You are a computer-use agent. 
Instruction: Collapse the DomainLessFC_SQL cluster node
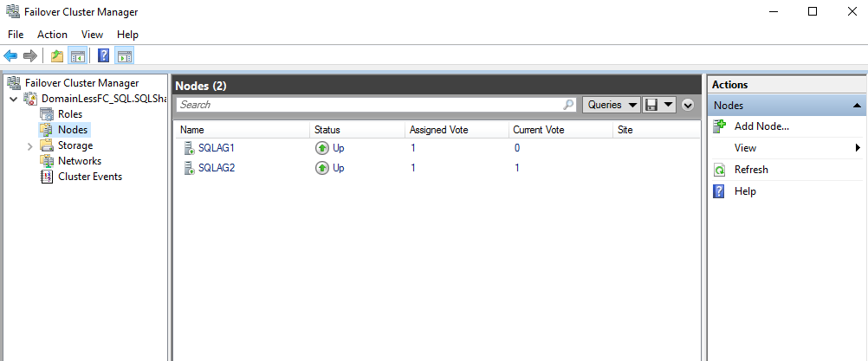pyautogui.click(x=12, y=99)
